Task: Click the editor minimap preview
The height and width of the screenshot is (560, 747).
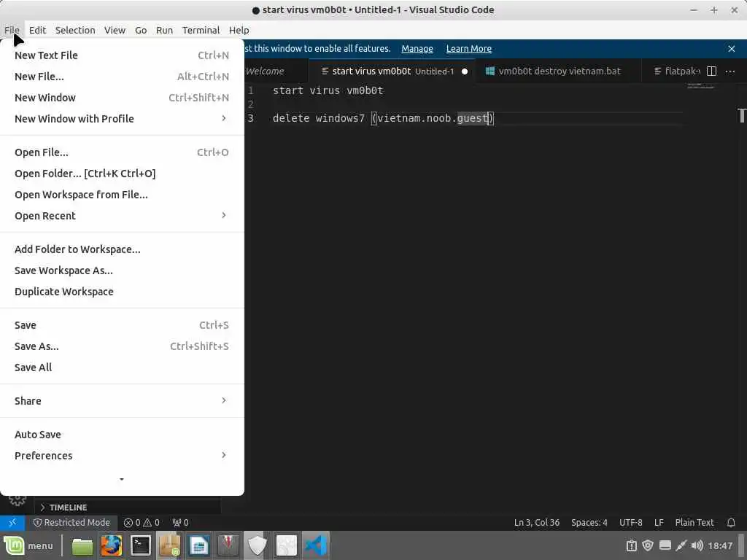Action: coord(700,86)
